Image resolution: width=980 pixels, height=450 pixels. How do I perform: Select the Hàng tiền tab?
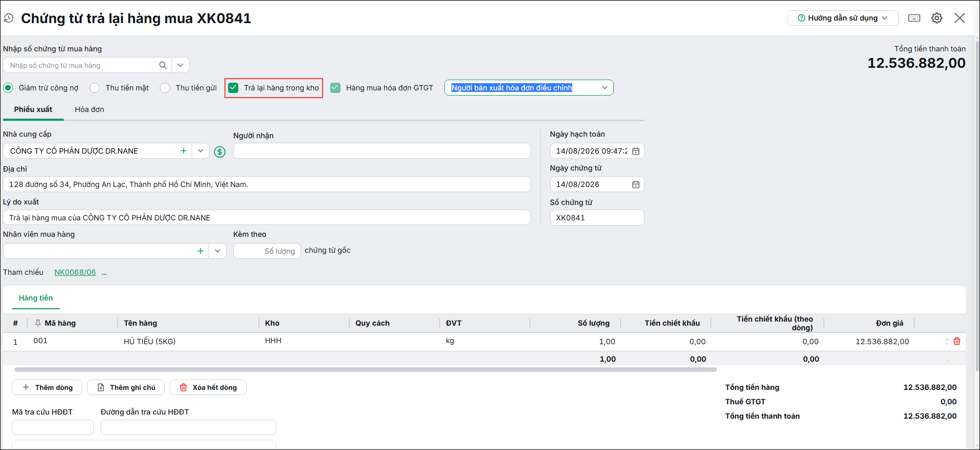pos(36,298)
